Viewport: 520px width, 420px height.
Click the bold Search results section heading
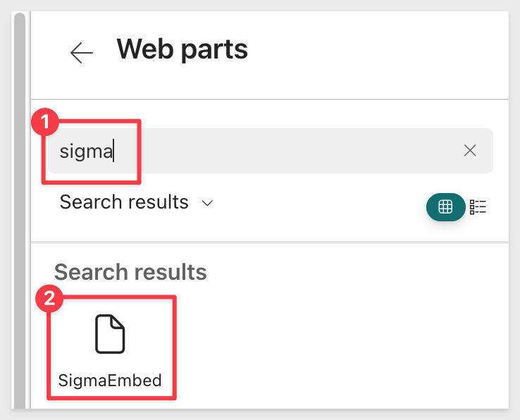(x=130, y=272)
